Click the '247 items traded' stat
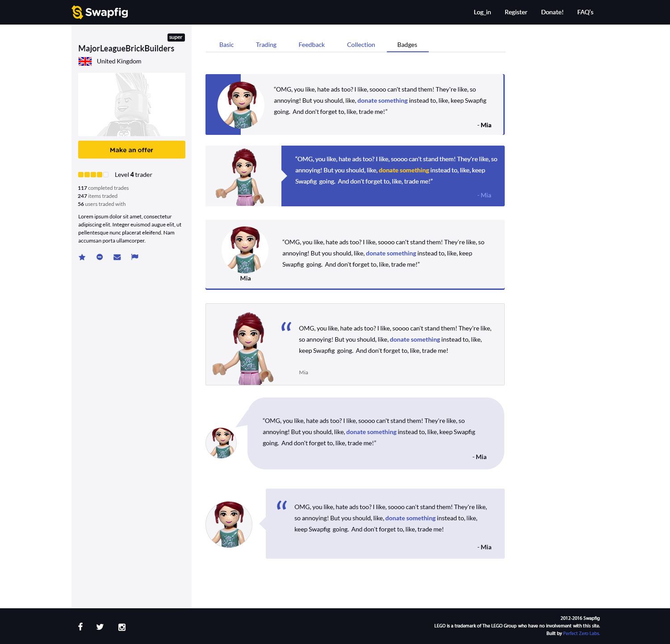The image size is (670, 644). click(x=97, y=196)
